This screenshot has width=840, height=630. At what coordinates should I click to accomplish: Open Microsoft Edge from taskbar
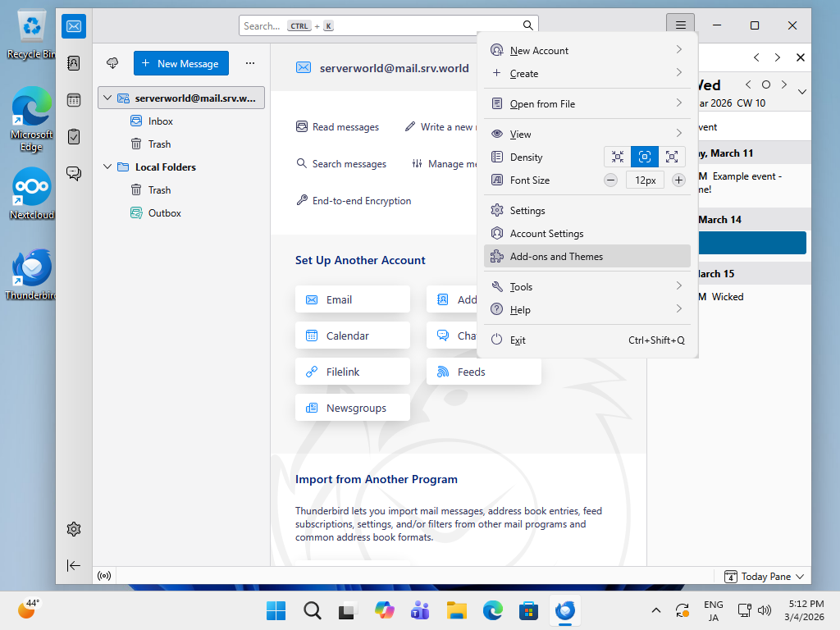pos(493,610)
